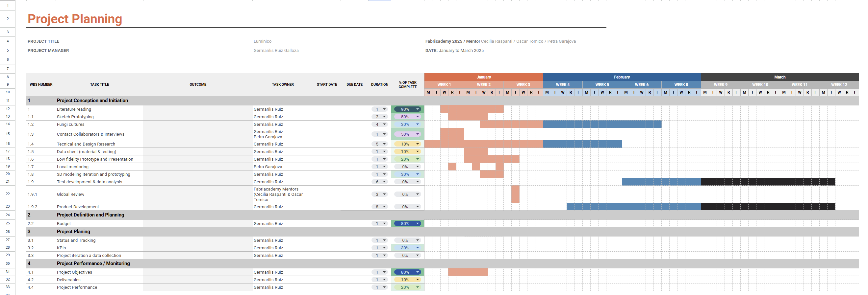Select the WEEK 12 header cell
This screenshot has height=295, width=868.
[839, 85]
